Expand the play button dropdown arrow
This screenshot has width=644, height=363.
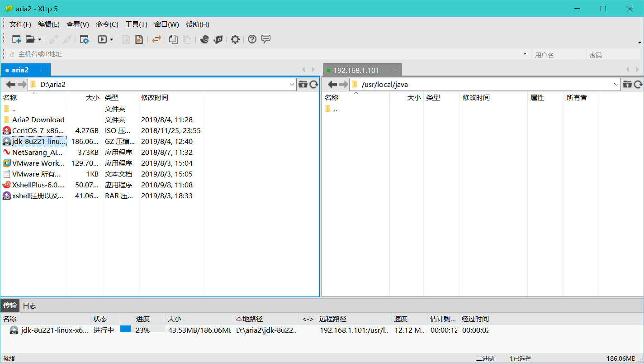[x=112, y=40]
